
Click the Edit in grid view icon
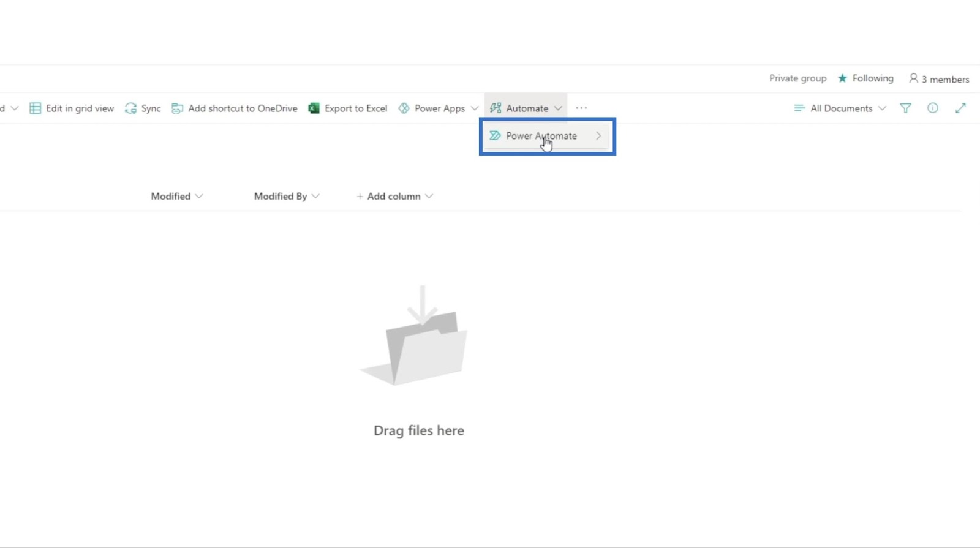(35, 108)
